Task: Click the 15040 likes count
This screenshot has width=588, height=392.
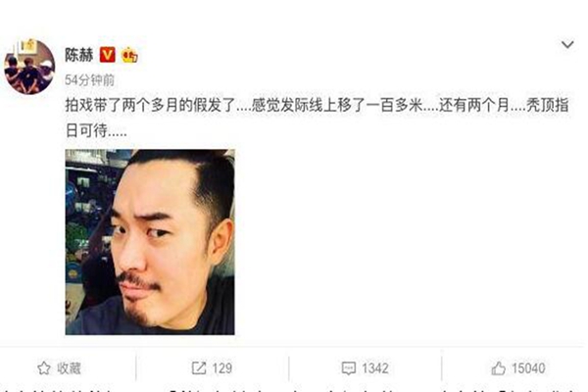Action: click(528, 368)
